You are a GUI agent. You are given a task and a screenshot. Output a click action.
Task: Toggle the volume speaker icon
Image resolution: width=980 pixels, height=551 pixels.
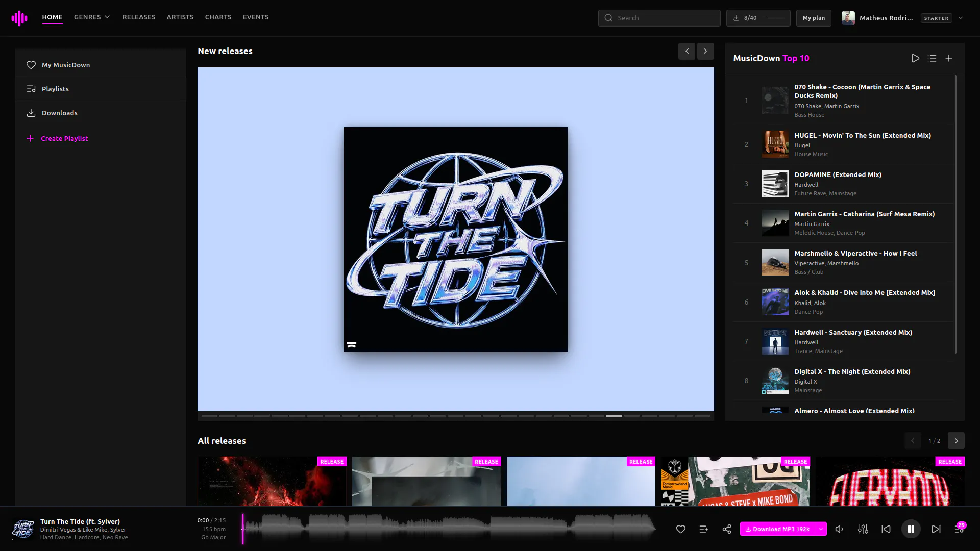coord(839,529)
